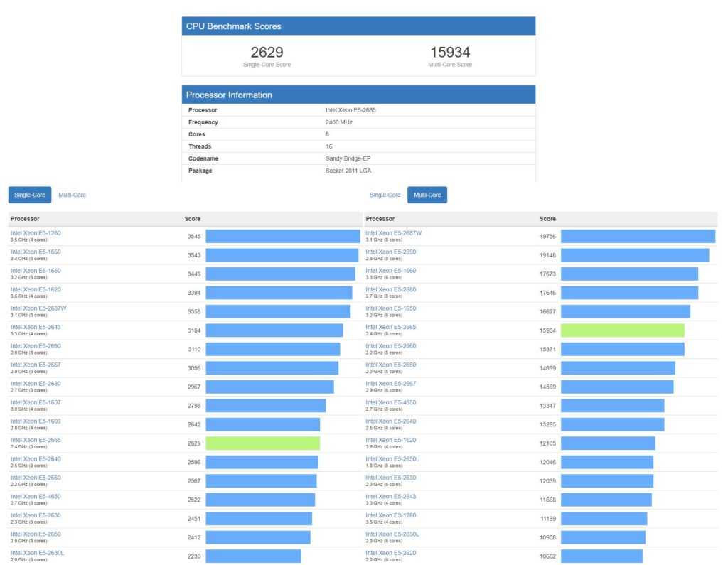Open Intel Xeon E5-2687W in multi-core table

click(394, 233)
